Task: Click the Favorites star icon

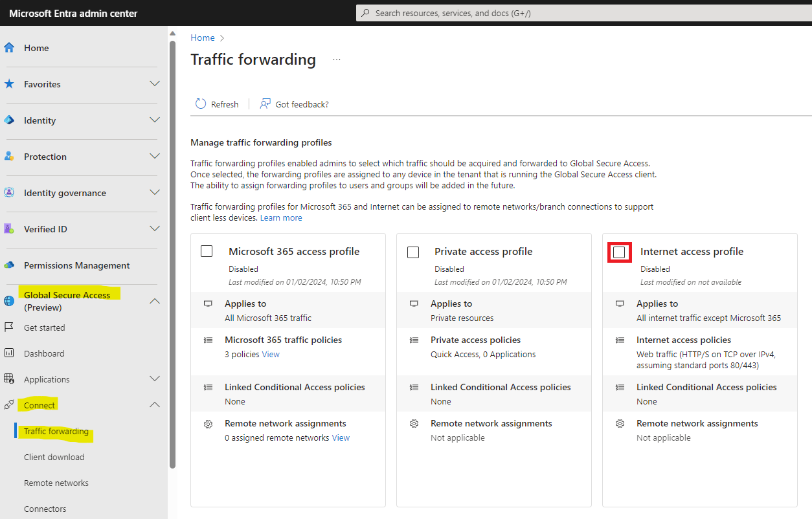Action: (9, 84)
